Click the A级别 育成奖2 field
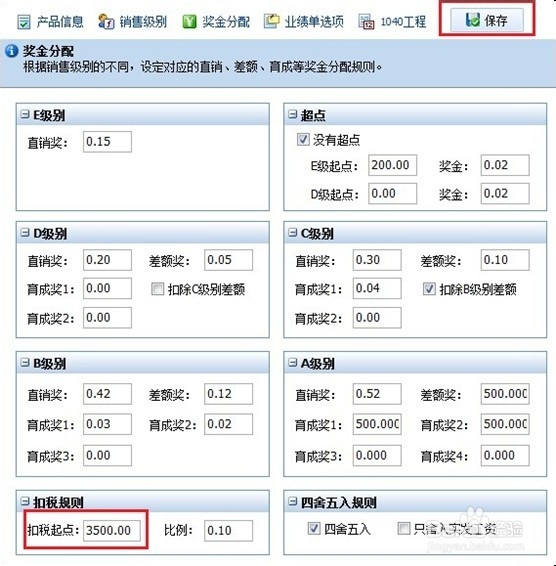556x566 pixels. click(505, 424)
